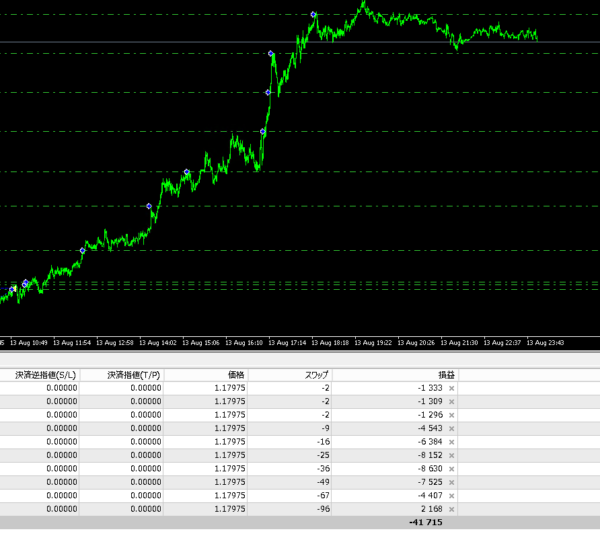
Task: Close the profitable 2 168 position
Action: click(452, 509)
